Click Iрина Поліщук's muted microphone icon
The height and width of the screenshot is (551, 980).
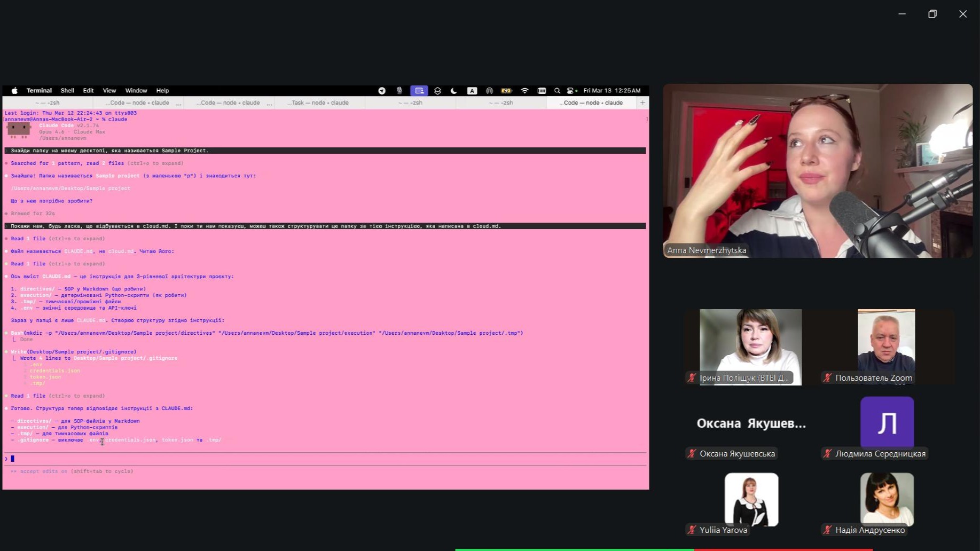pos(692,378)
